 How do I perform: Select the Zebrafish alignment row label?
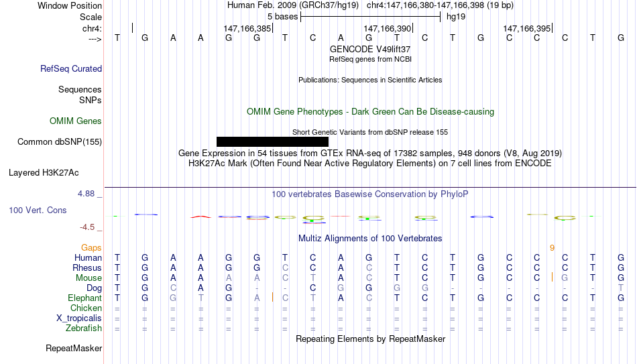click(x=84, y=328)
